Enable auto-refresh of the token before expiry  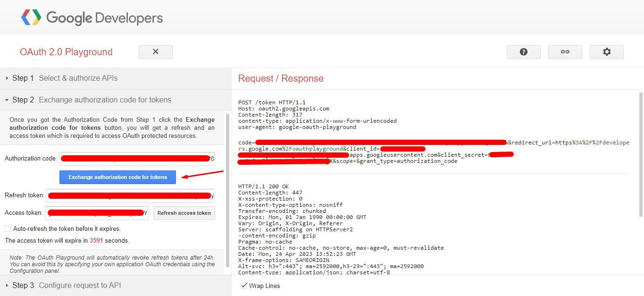pyautogui.click(x=8, y=229)
